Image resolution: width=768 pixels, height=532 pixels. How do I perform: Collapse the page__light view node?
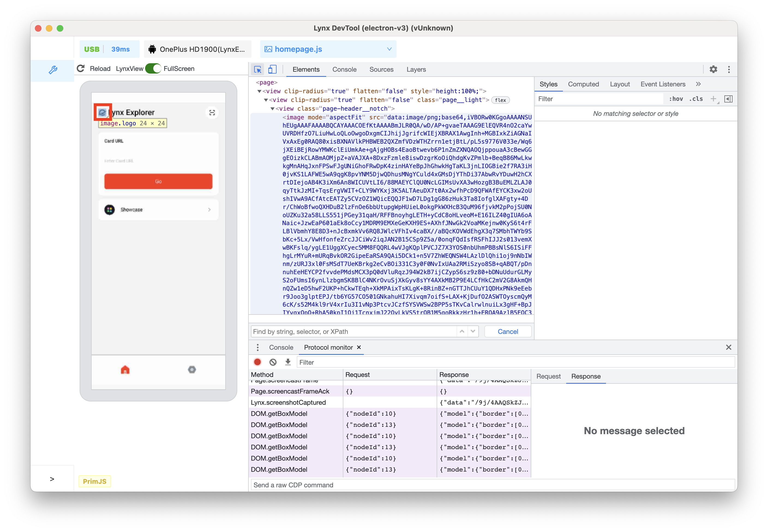(x=266, y=100)
